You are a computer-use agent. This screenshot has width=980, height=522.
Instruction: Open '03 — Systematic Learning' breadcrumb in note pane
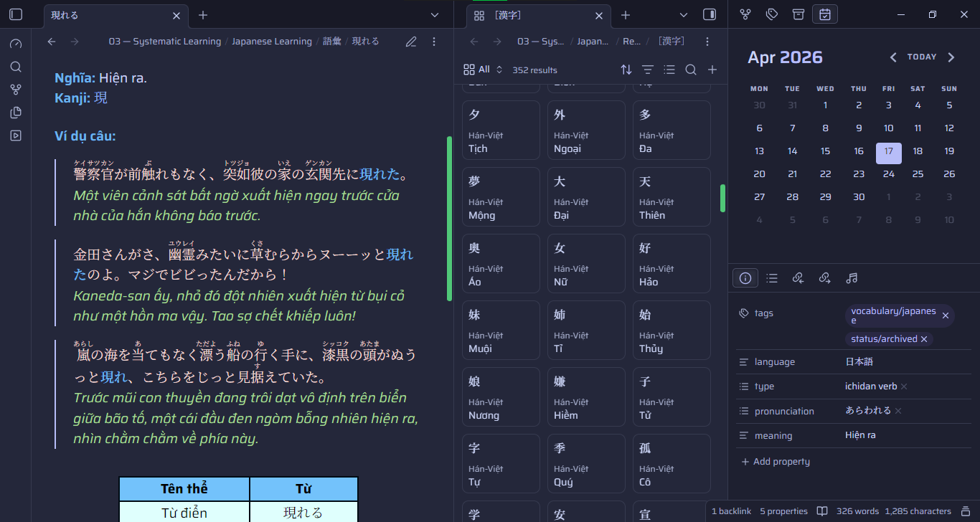coord(165,42)
